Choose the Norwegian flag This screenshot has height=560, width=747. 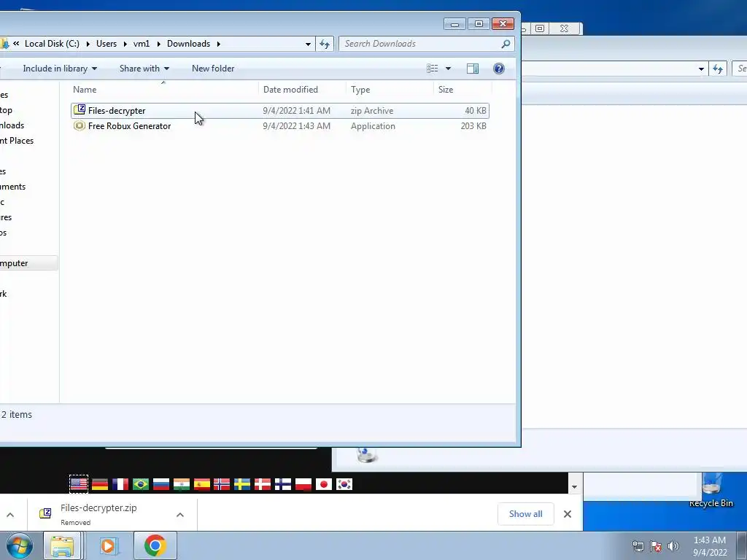tap(222, 484)
